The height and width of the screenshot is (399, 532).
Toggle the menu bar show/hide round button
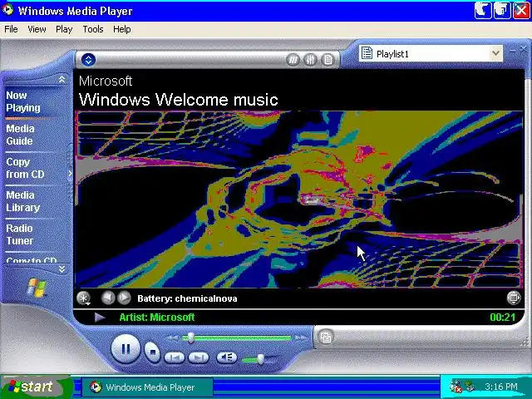pos(88,60)
